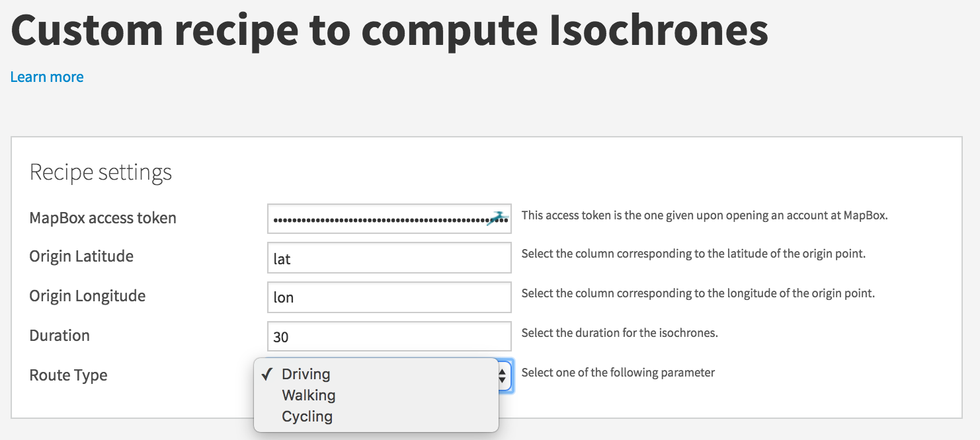Image resolution: width=980 pixels, height=440 pixels.
Task: Focus the MapBox access token password field
Action: click(389, 219)
